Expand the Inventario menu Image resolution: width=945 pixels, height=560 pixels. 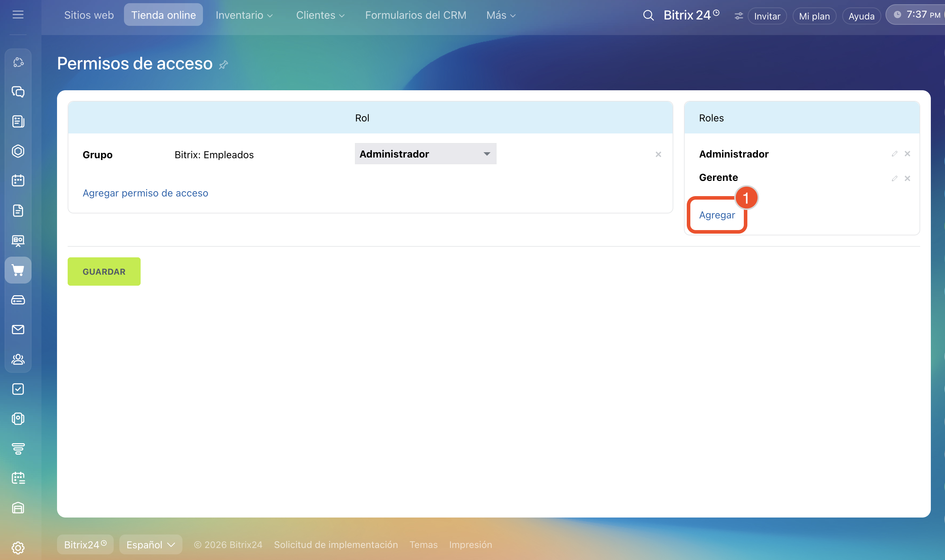click(x=244, y=15)
